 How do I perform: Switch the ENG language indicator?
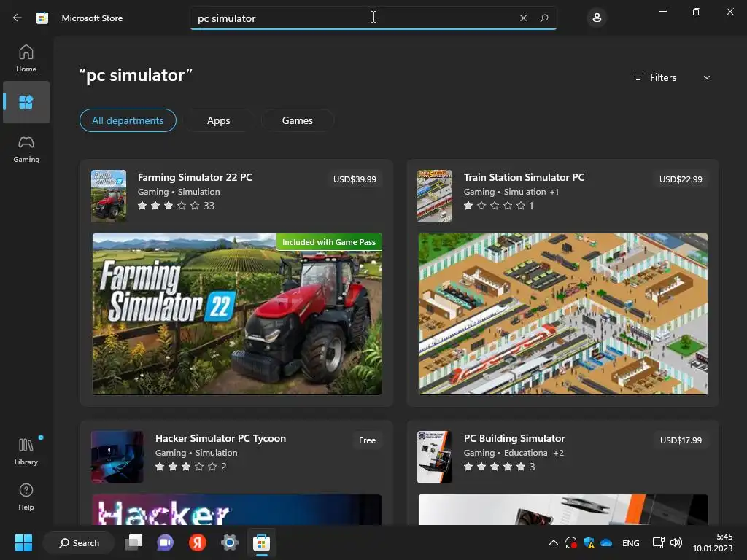pyautogui.click(x=631, y=542)
